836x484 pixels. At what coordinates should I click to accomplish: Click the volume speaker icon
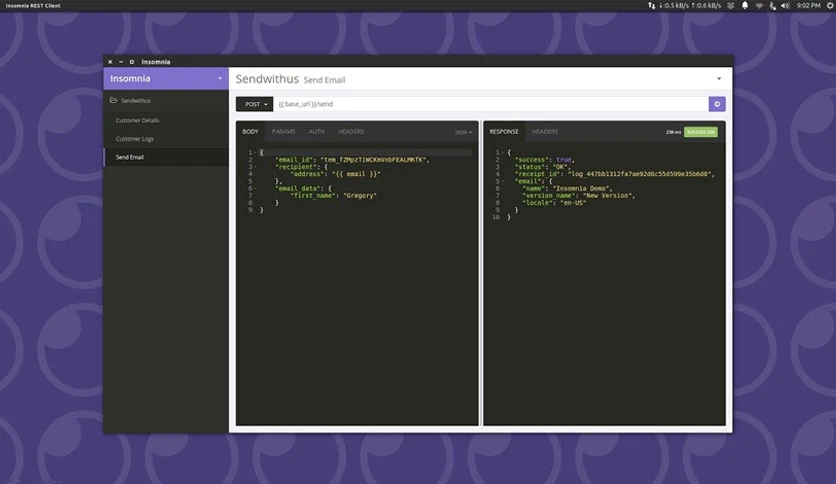tap(785, 5)
